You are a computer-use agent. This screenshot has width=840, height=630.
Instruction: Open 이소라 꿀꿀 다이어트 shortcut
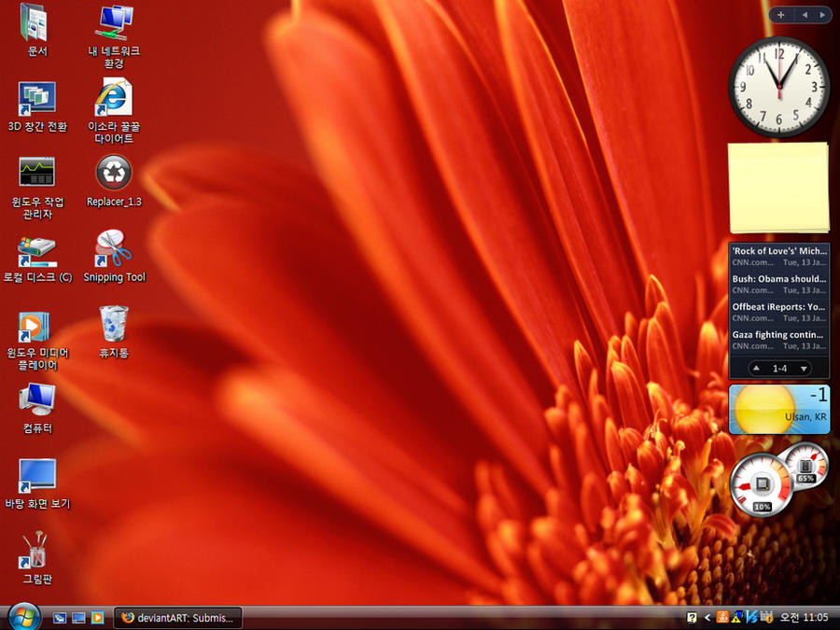(114, 111)
